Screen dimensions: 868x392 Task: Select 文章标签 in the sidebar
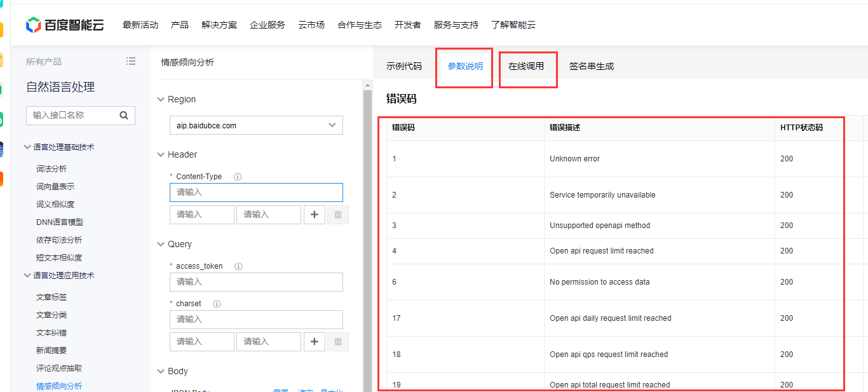click(51, 297)
